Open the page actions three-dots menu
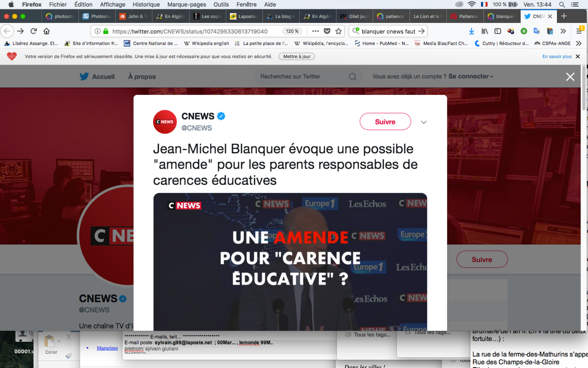588x368 pixels. pos(315,31)
